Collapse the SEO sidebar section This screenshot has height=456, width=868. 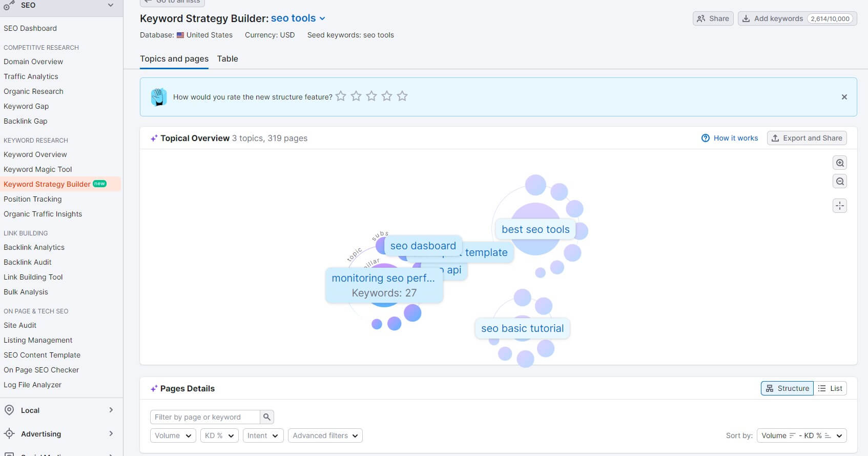(111, 5)
